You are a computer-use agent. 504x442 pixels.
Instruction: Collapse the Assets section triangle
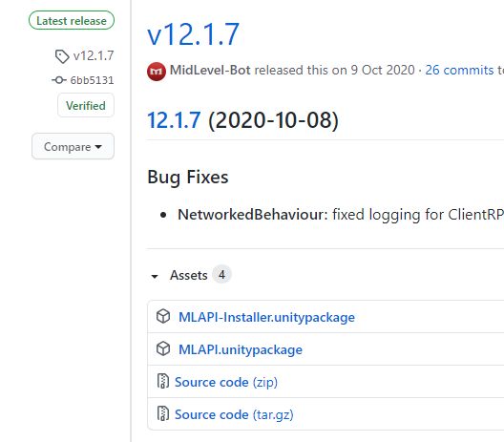(155, 276)
